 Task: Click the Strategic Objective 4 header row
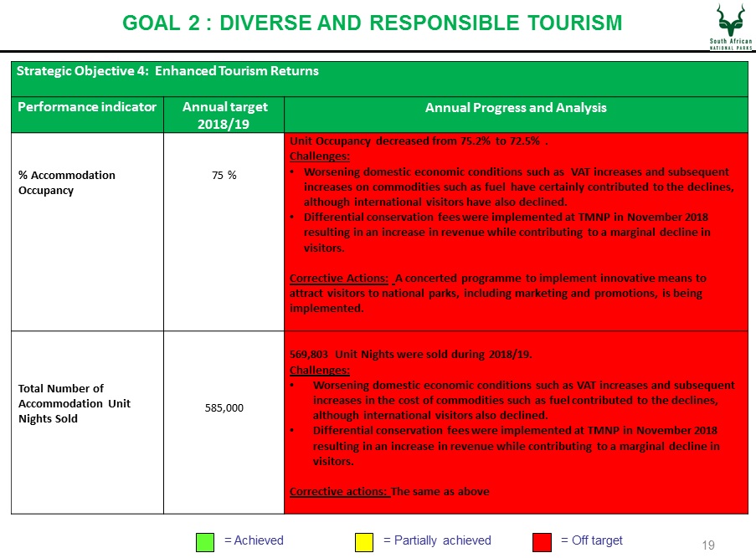[379, 79]
